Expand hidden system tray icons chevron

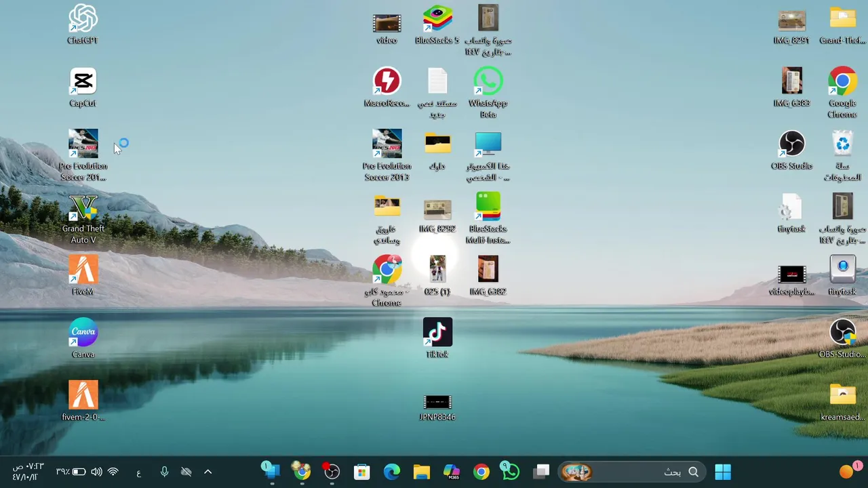pos(208,472)
